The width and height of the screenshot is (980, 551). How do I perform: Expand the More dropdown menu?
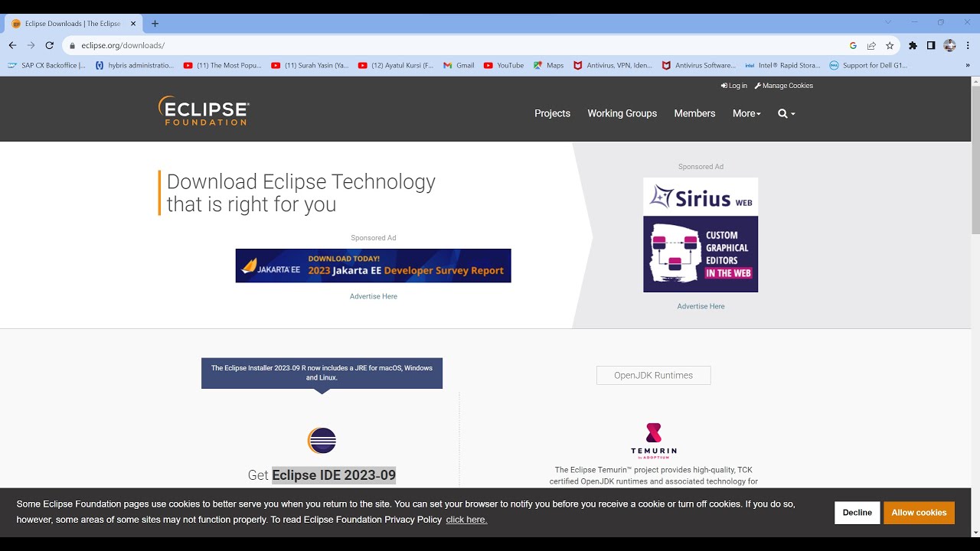(746, 113)
